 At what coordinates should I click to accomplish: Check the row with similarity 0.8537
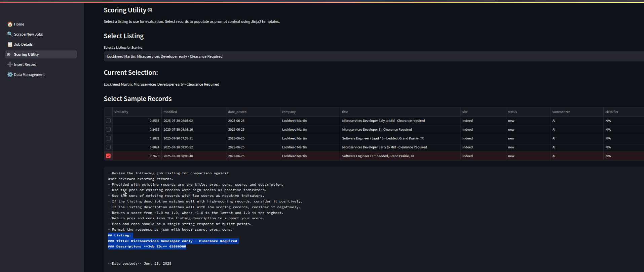(x=108, y=121)
